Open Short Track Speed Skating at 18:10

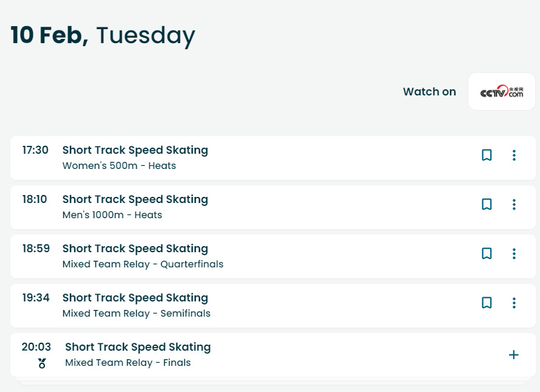point(135,199)
